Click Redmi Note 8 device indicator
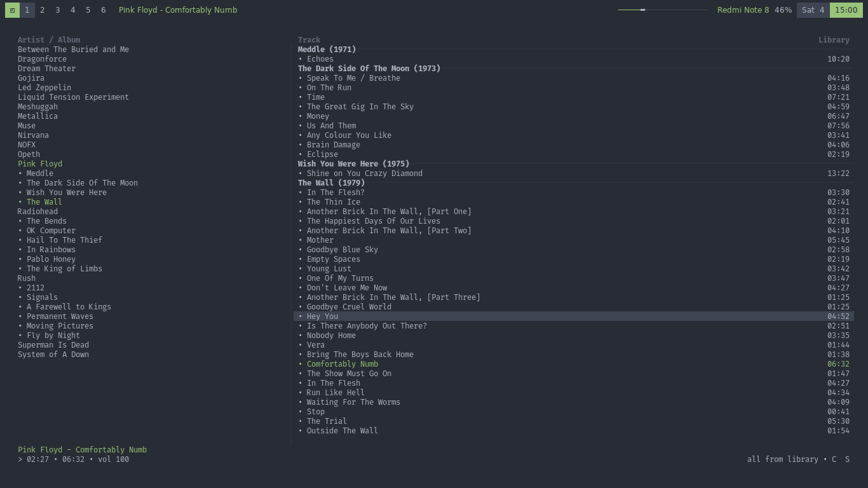This screenshot has width=868, height=488. pos(743,10)
